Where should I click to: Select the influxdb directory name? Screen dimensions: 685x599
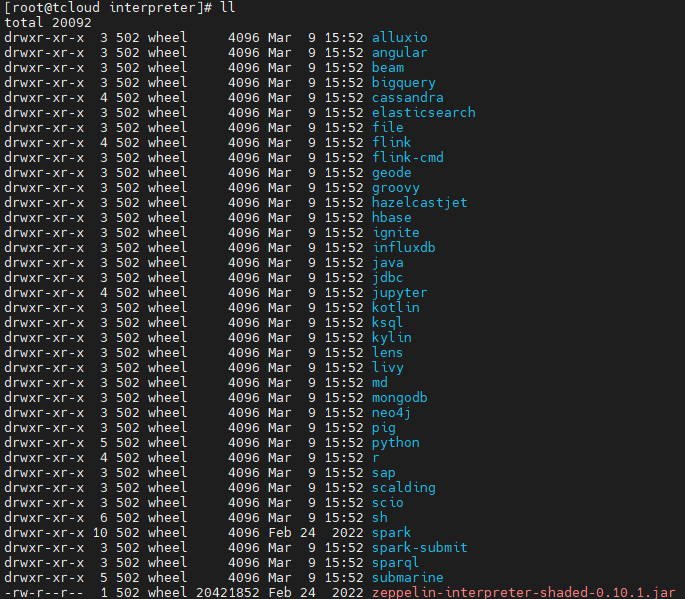pyautogui.click(x=403, y=247)
